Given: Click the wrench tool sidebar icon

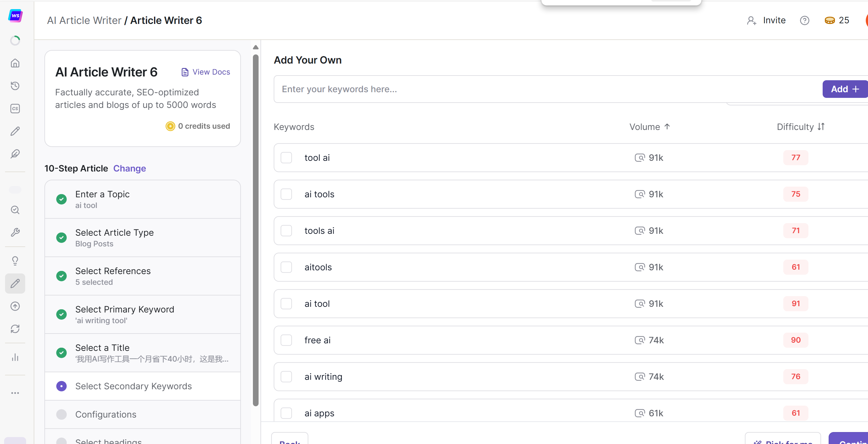Looking at the screenshot, I should tap(15, 232).
